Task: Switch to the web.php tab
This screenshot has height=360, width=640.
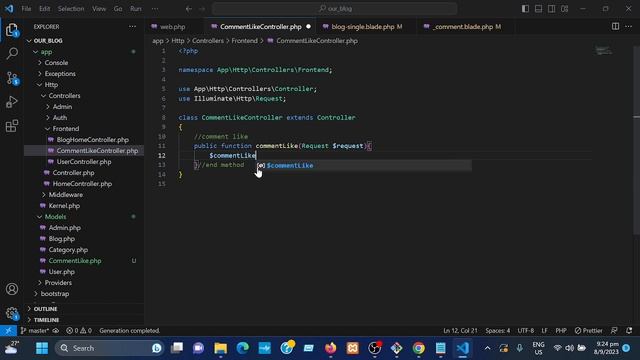Action: [x=172, y=27]
